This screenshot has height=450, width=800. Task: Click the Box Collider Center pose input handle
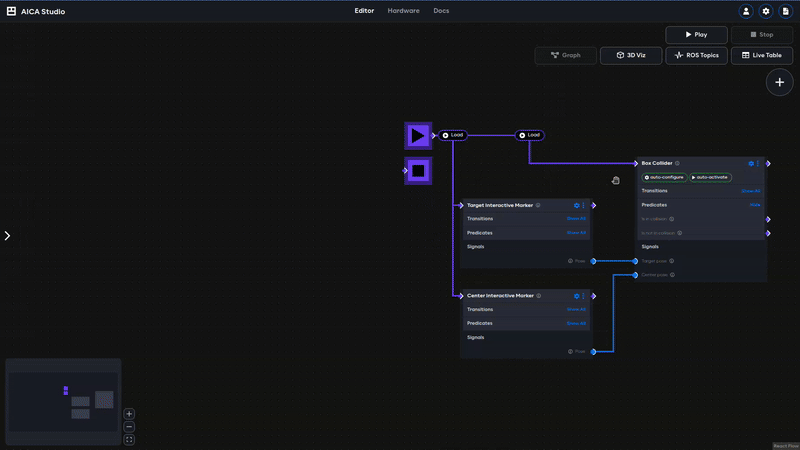635,275
